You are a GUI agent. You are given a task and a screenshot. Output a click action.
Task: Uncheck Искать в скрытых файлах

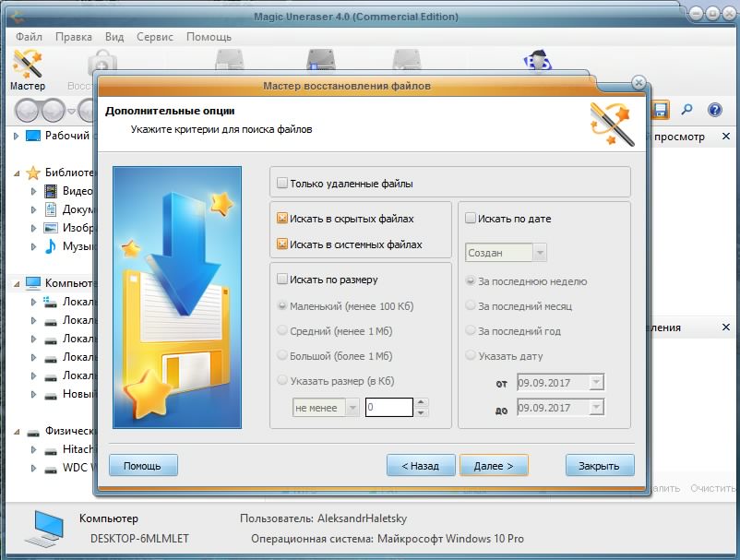click(x=282, y=220)
